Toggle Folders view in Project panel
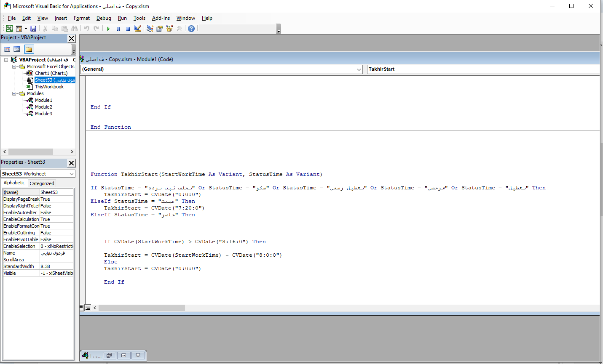 click(29, 49)
